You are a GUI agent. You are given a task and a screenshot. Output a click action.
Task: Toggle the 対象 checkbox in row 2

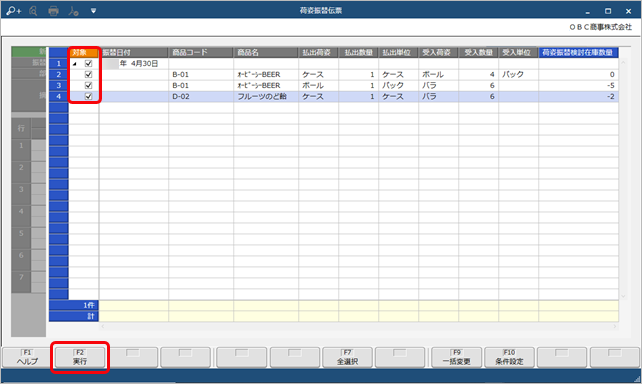pyautogui.click(x=88, y=75)
